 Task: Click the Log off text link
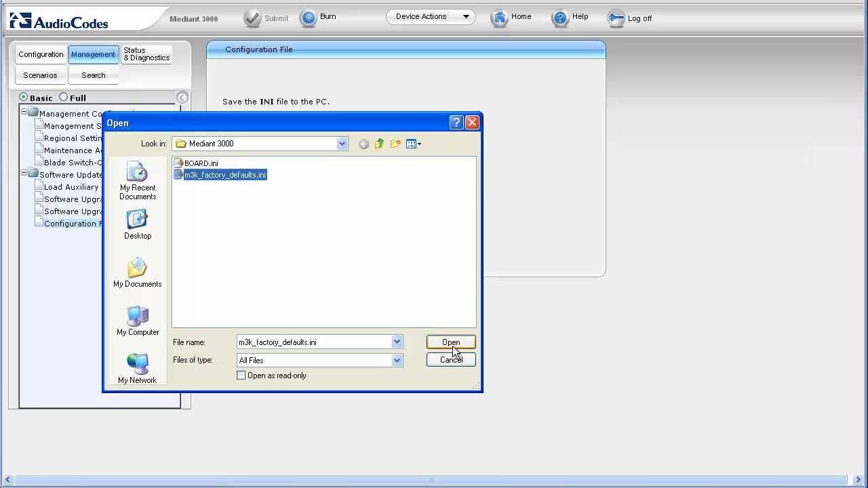coord(639,18)
